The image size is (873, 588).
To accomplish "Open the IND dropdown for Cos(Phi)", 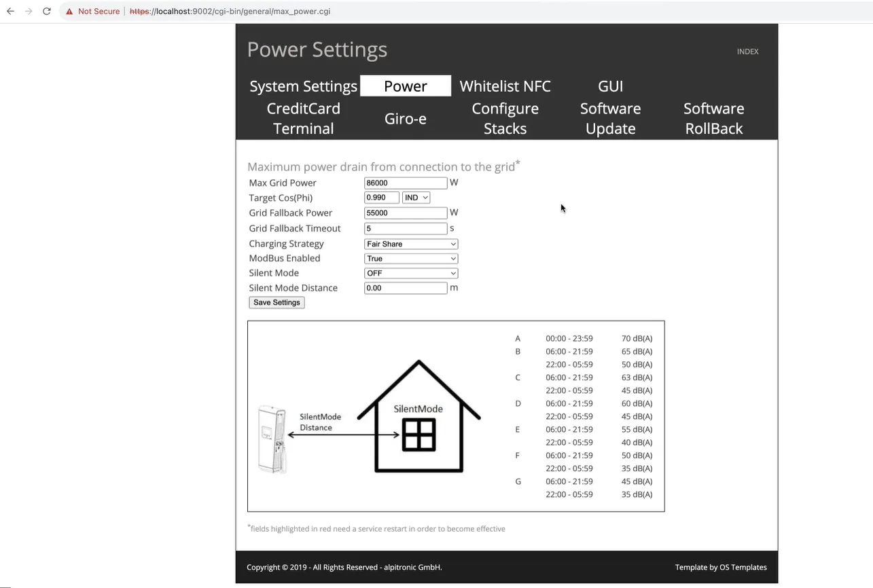I will [416, 198].
